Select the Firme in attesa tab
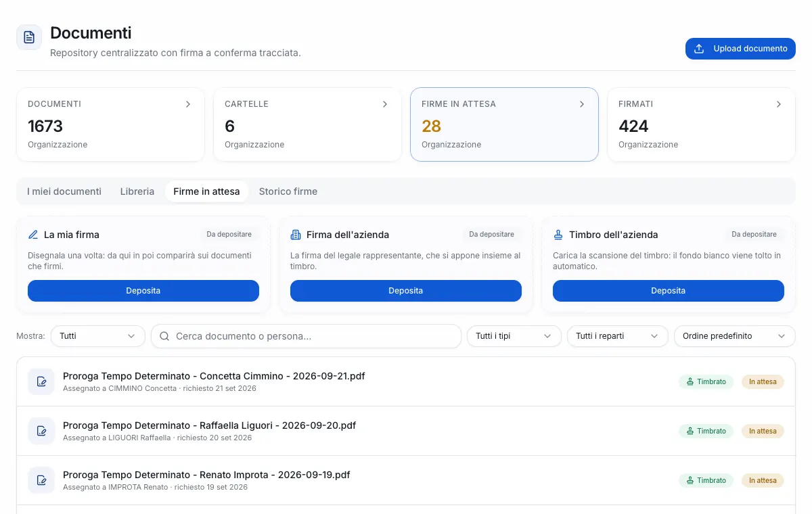Screen dimensions: 812x514 tap(206, 191)
